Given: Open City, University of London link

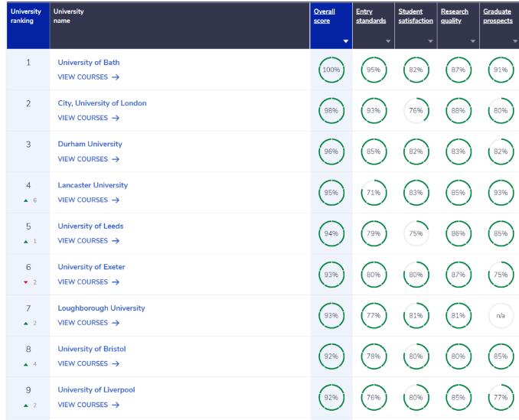Looking at the screenshot, I should click(102, 103).
